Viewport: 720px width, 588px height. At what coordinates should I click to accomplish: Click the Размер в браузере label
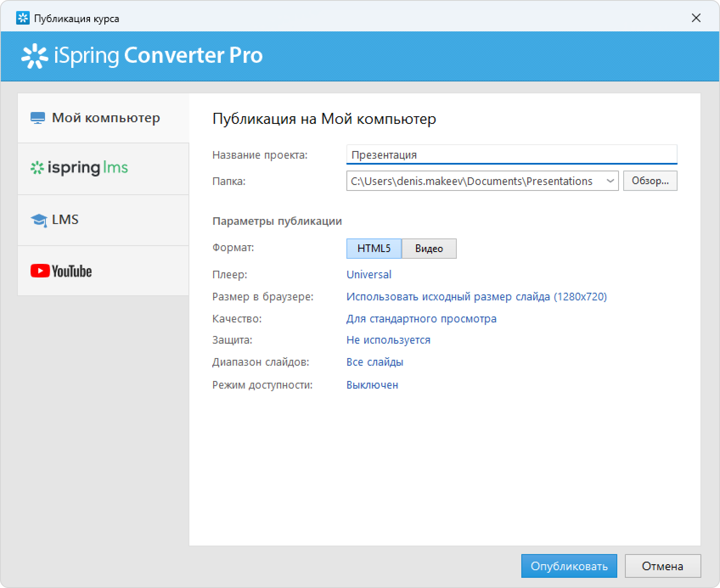pyautogui.click(x=263, y=297)
